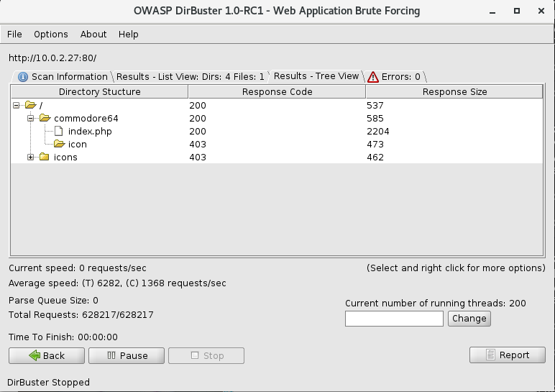Click the target URL http://10.0.2.27:80/
Viewport: 555px width, 392px height.
(x=52, y=58)
